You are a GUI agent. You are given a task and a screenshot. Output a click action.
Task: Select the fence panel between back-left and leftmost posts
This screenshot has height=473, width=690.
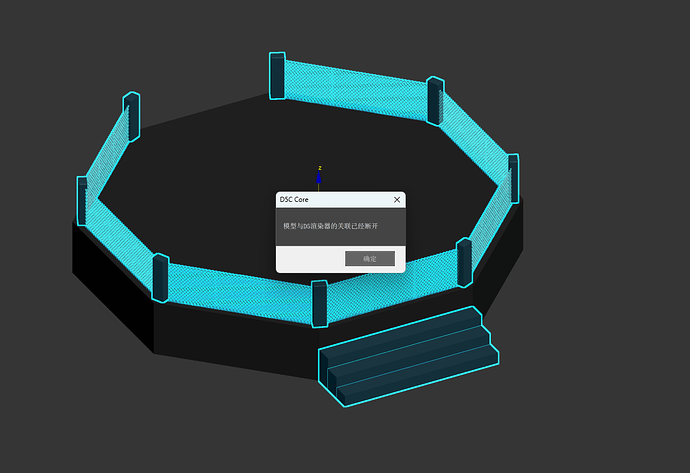click(106, 155)
